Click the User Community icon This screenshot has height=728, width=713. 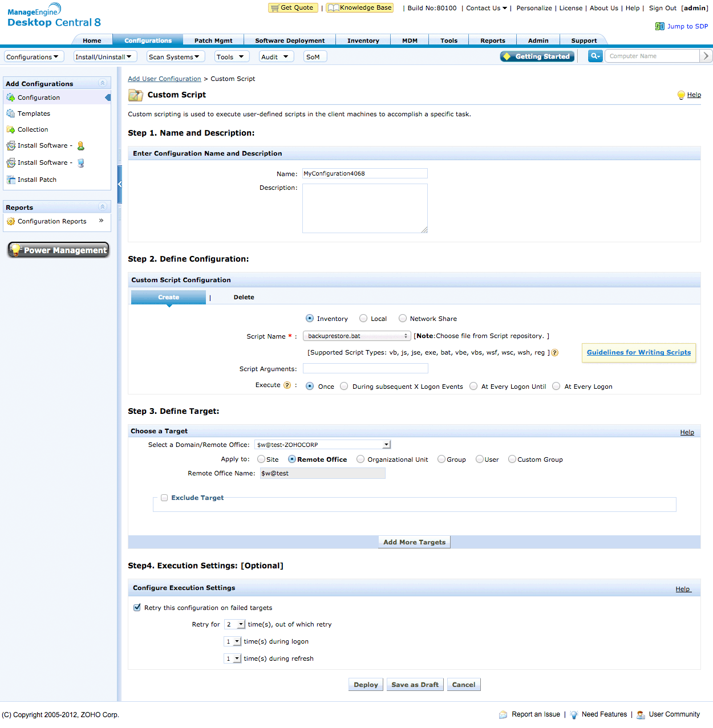pyautogui.click(x=641, y=715)
